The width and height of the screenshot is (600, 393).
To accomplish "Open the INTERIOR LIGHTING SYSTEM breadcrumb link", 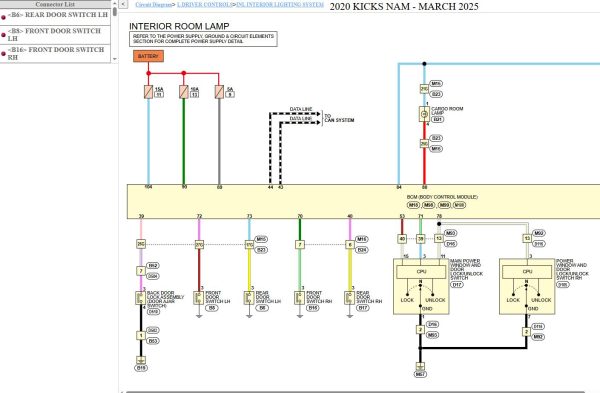I will 280,5.
